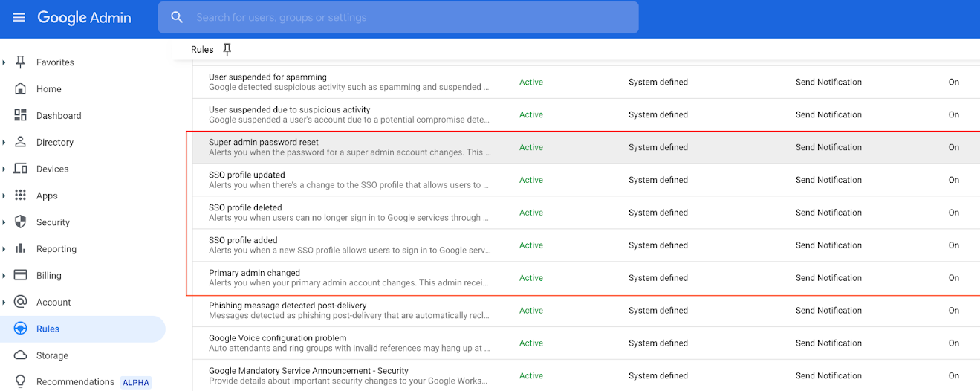The height and width of the screenshot is (391, 980).
Task: Select Rules in the sidebar
Action: pos(82,329)
